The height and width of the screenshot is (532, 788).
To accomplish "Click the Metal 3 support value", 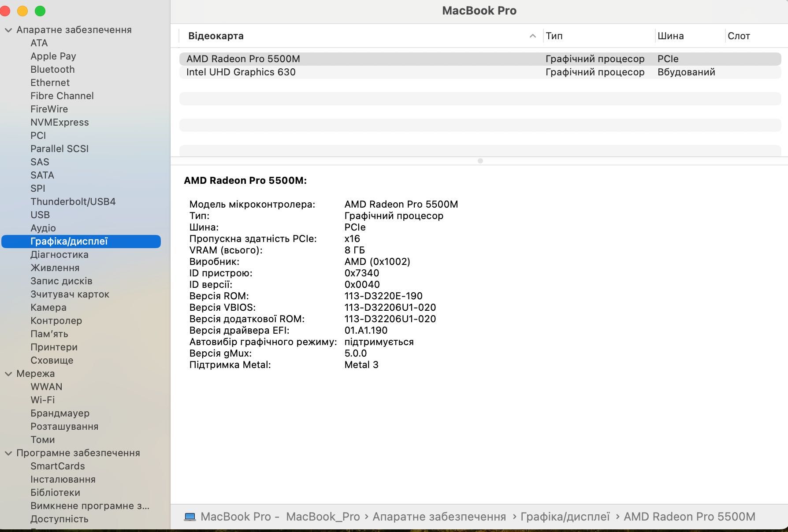I will (x=361, y=365).
